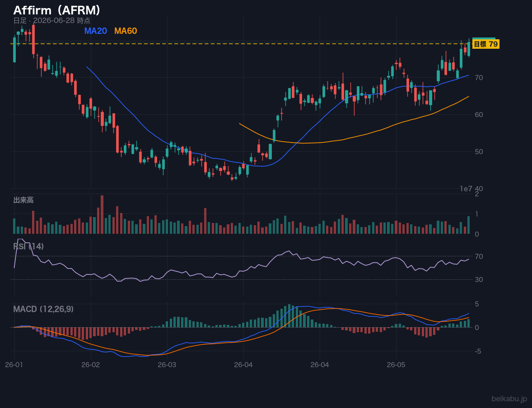This screenshot has width=532, height=408.
Task: Click the tallest red volume bar
Action: [102, 215]
